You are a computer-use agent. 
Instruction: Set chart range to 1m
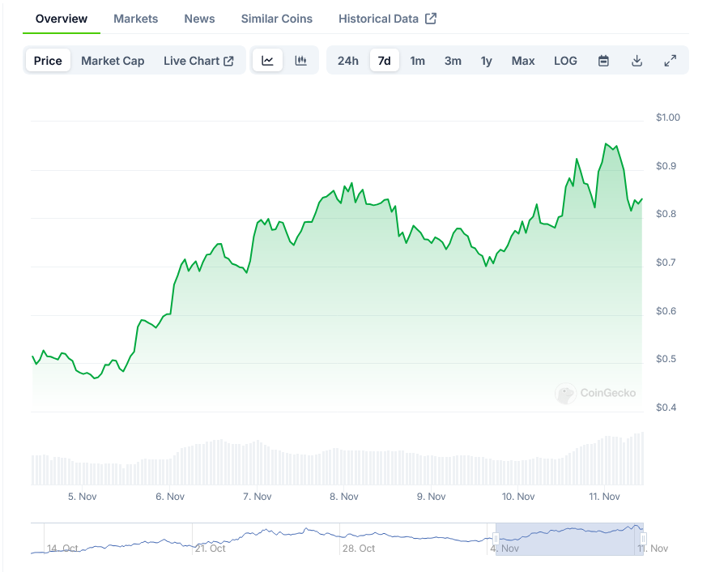[417, 61]
